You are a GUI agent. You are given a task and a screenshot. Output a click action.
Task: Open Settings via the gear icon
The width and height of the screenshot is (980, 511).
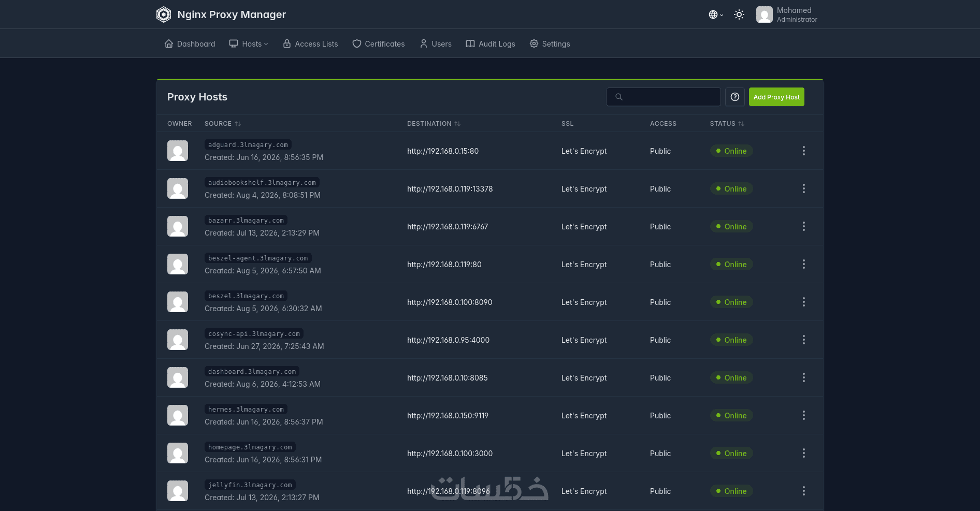(534, 43)
